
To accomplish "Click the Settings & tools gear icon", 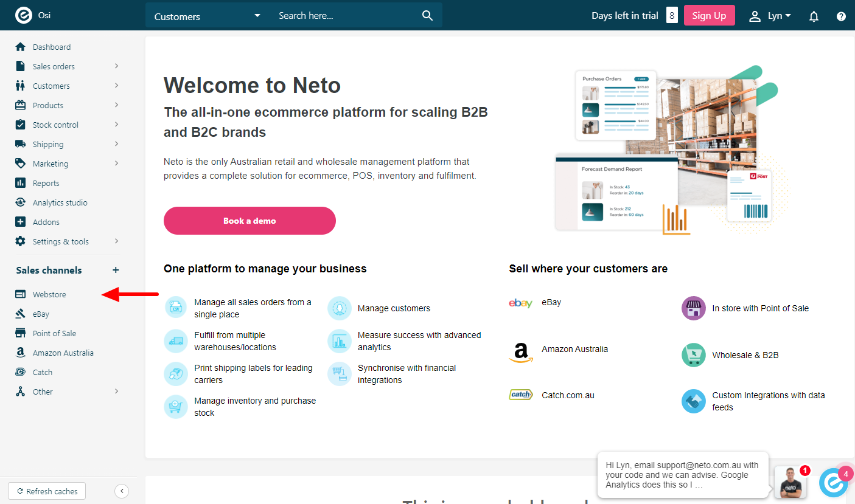I will (x=21, y=241).
